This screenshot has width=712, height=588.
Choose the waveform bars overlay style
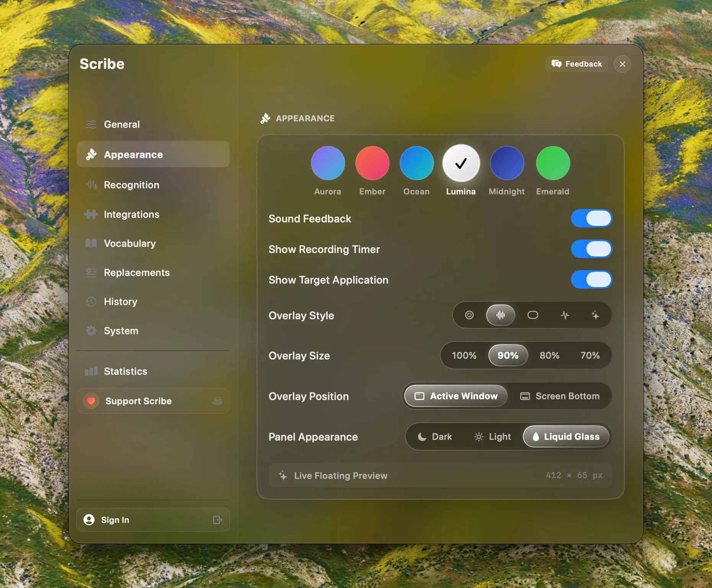[501, 315]
